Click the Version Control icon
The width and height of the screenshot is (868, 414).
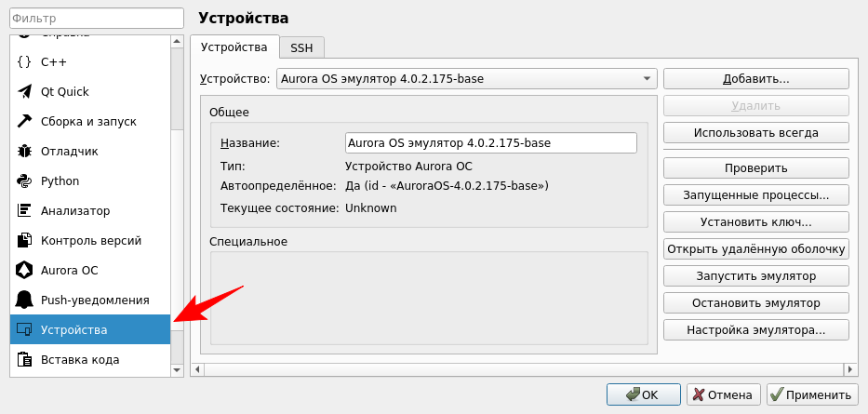click(24, 241)
